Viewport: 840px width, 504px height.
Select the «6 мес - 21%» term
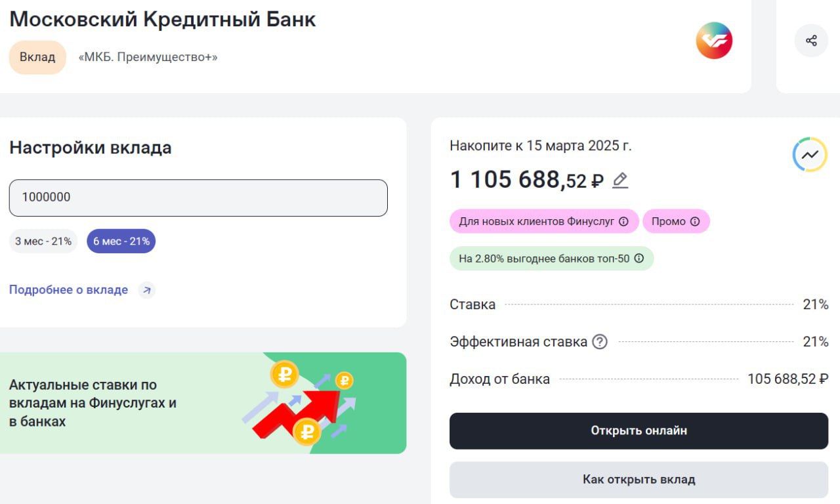121,241
